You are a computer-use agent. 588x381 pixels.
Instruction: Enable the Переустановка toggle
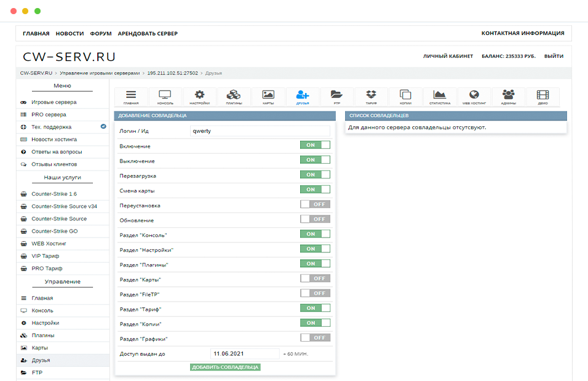pos(315,204)
